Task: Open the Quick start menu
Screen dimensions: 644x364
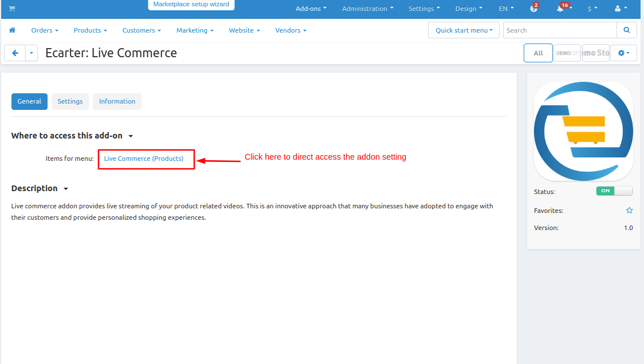Action: [464, 30]
